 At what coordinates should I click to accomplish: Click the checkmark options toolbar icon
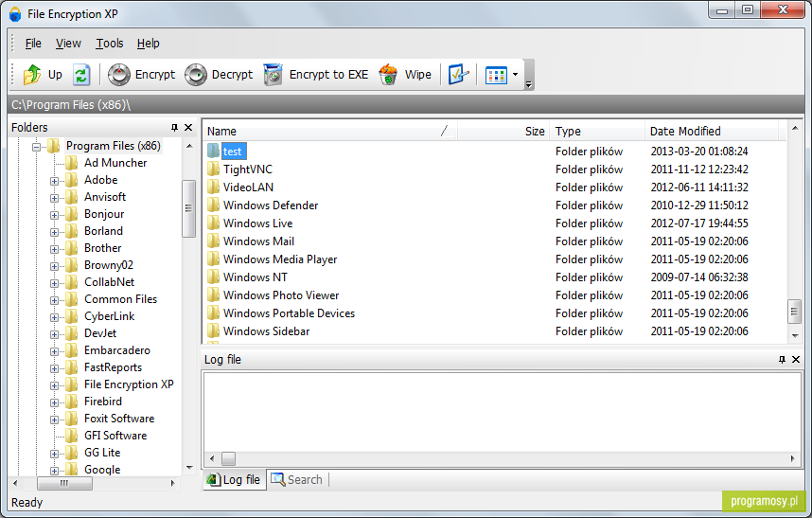458,75
